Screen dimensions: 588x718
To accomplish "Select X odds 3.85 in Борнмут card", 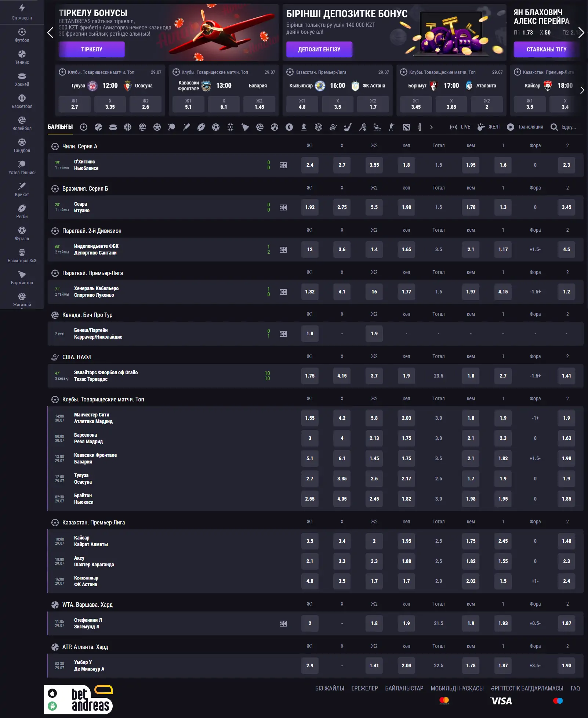I will (451, 104).
